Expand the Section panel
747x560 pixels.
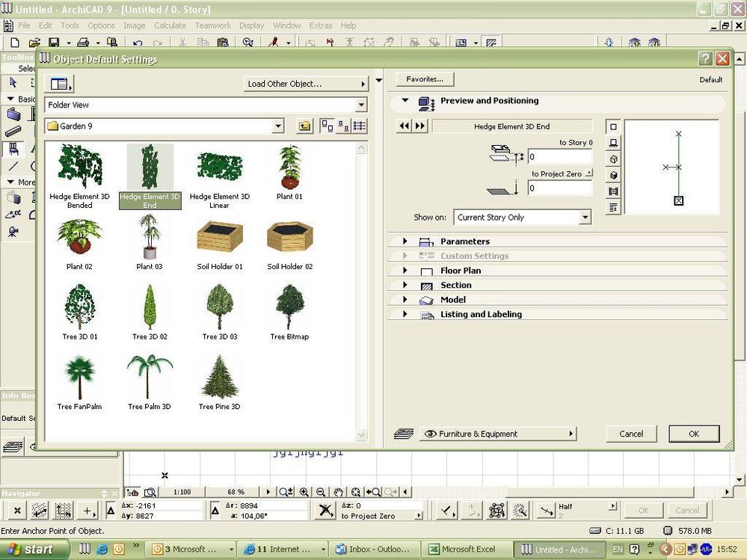pos(405,285)
